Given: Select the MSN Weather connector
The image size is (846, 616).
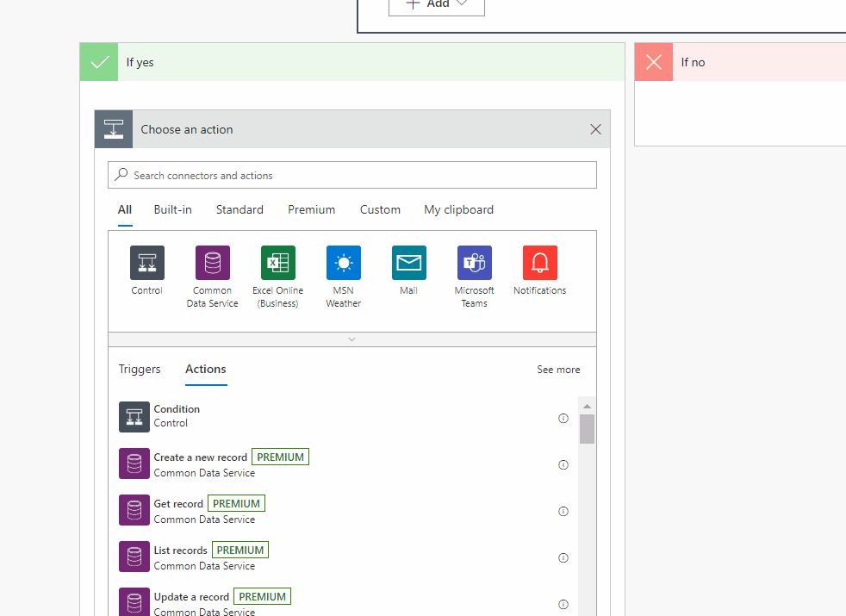Looking at the screenshot, I should (343, 263).
